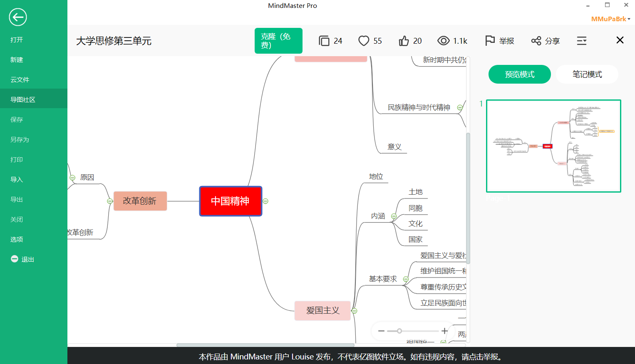This screenshot has height=364, width=635.
Task: Click the minus icon beside 退出
Action: 15,259
